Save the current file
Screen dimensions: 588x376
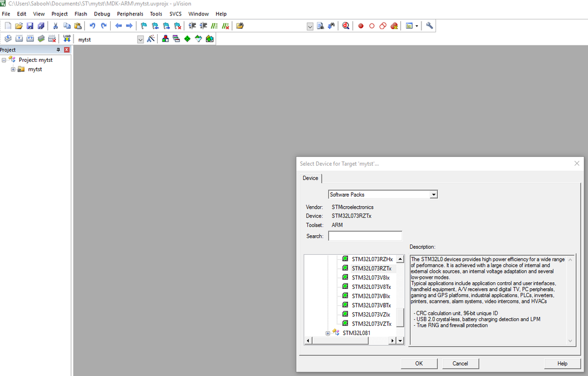pyautogui.click(x=29, y=26)
